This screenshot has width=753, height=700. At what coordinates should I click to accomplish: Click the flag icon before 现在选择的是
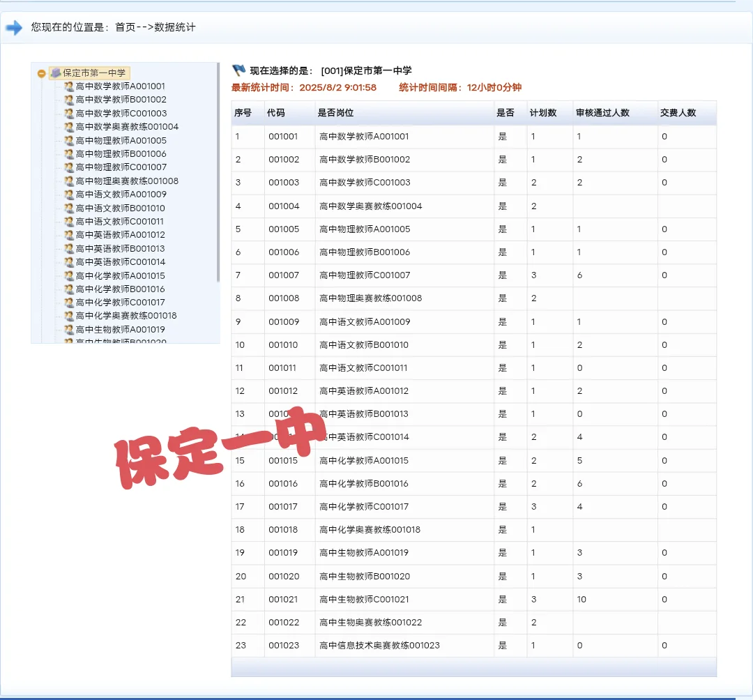click(238, 70)
